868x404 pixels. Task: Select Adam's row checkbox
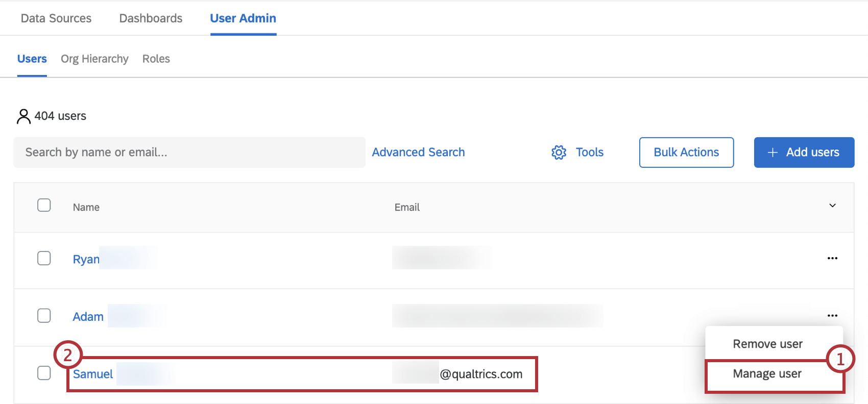click(x=44, y=316)
